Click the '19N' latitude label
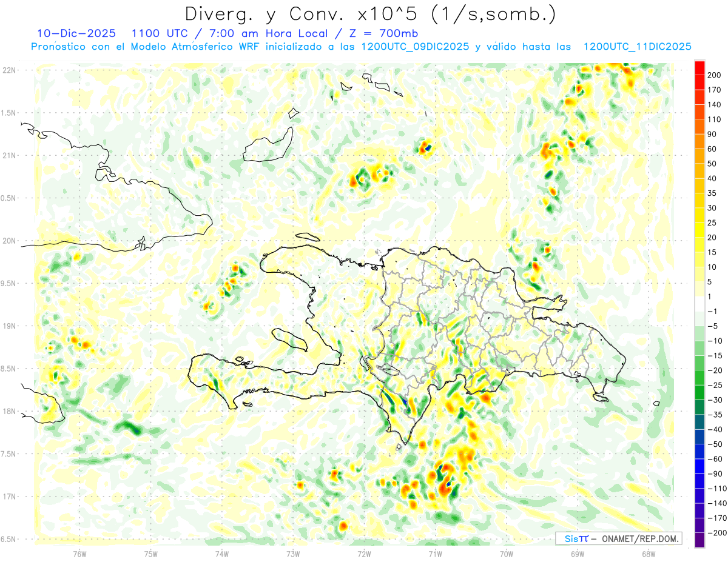 (x=9, y=326)
